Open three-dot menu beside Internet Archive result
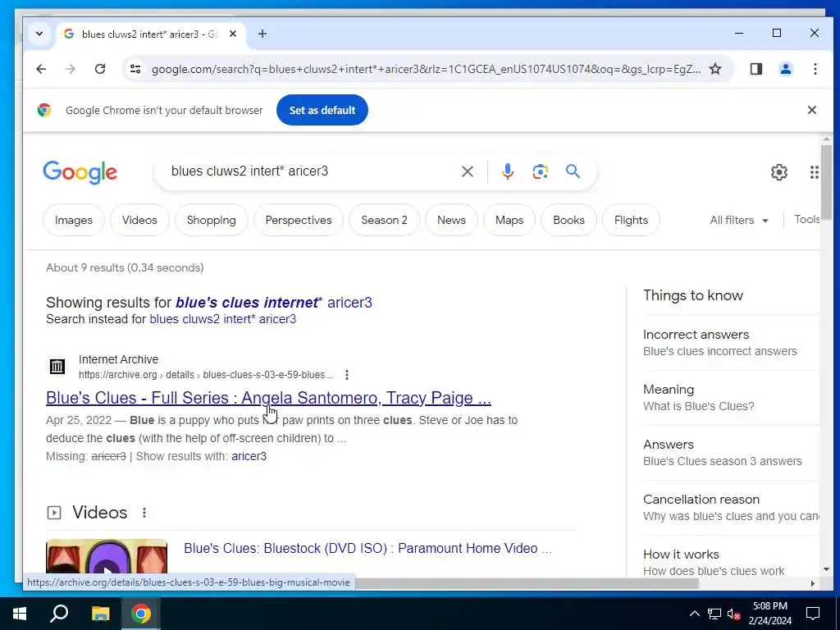 point(347,374)
